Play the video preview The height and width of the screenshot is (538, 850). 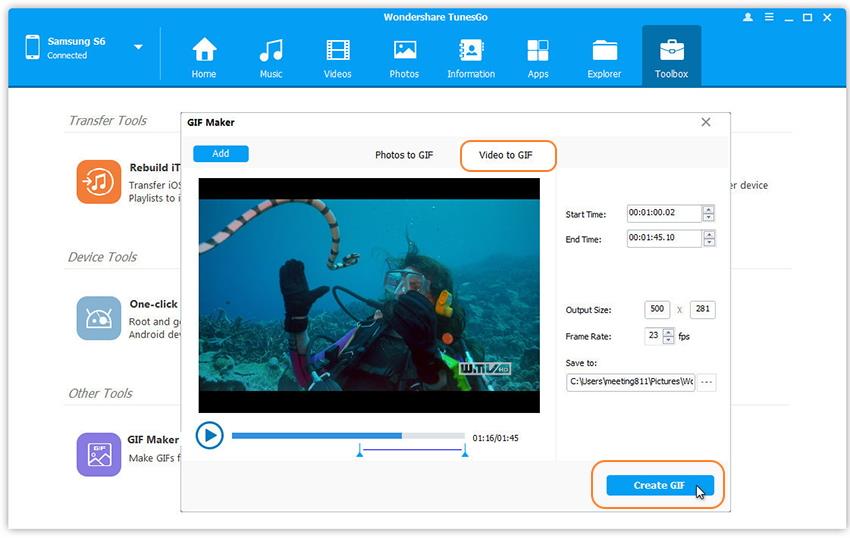209,435
